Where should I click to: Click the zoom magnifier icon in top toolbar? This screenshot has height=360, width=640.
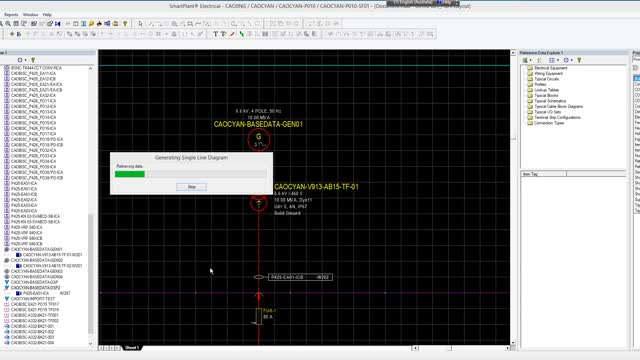click(8, 24)
